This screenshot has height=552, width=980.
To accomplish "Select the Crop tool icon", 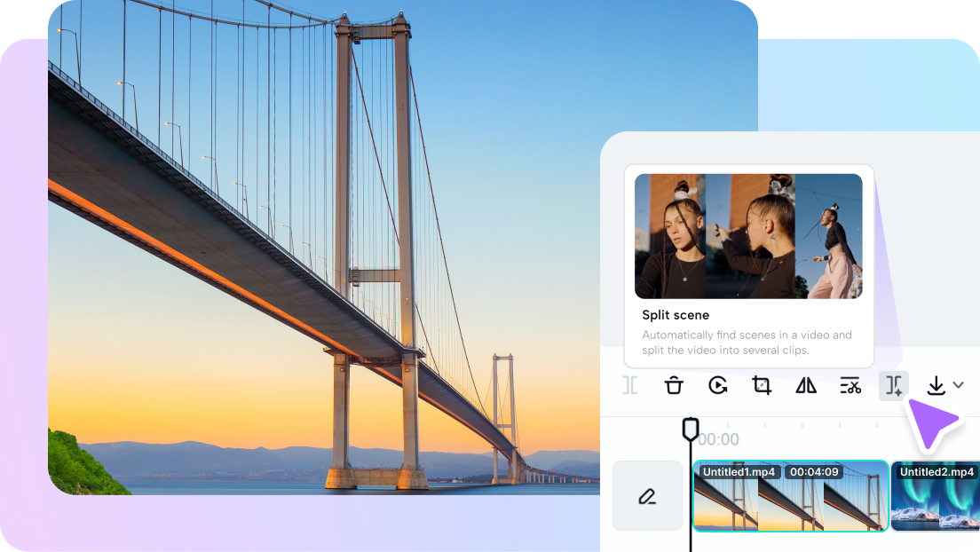I will (762, 385).
